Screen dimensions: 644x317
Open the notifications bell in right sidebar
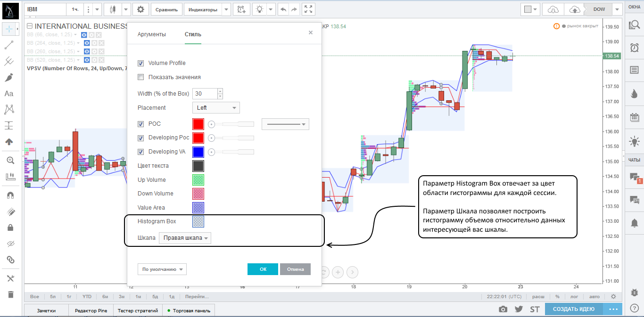point(634,222)
